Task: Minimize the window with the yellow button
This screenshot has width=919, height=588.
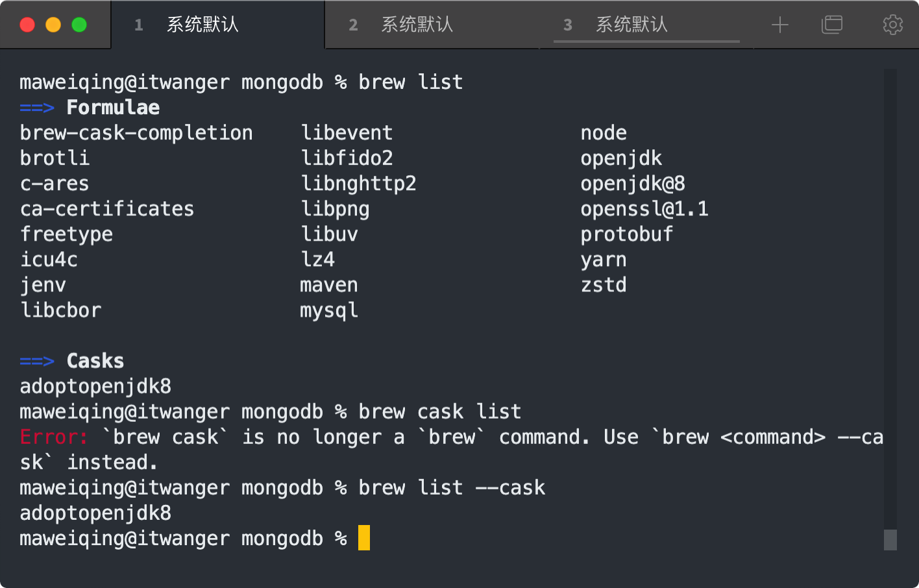Action: coord(53,25)
